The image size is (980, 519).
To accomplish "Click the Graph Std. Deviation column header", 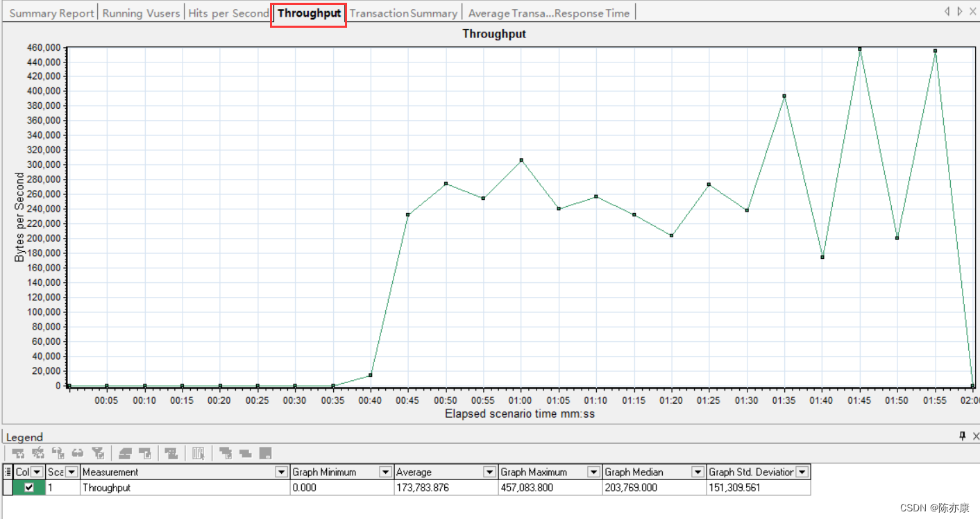I will coord(759,472).
